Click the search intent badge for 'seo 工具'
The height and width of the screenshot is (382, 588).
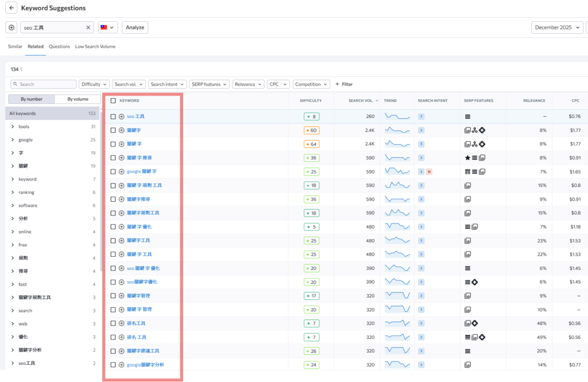[421, 117]
